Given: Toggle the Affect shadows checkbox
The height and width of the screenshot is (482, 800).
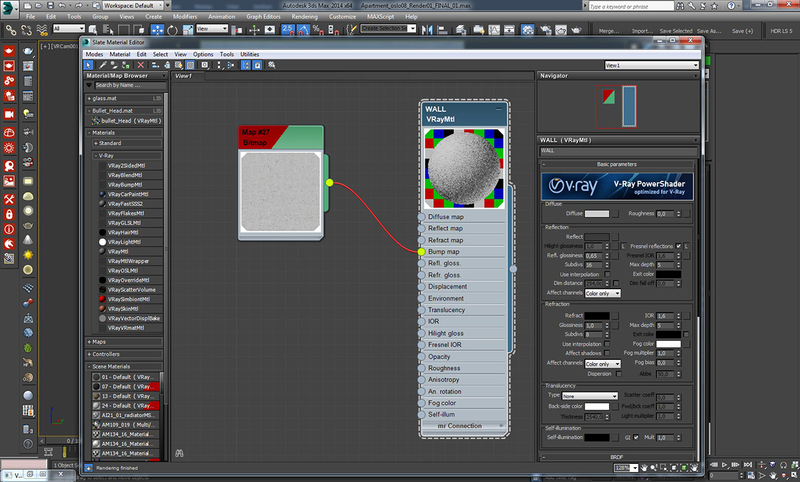Looking at the screenshot, I should tap(607, 353).
